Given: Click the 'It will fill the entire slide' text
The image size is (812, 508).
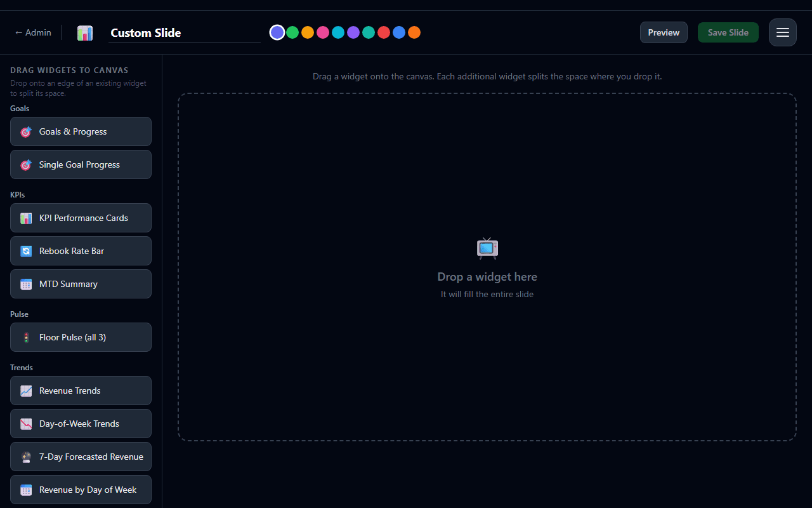Looking at the screenshot, I should [487, 295].
